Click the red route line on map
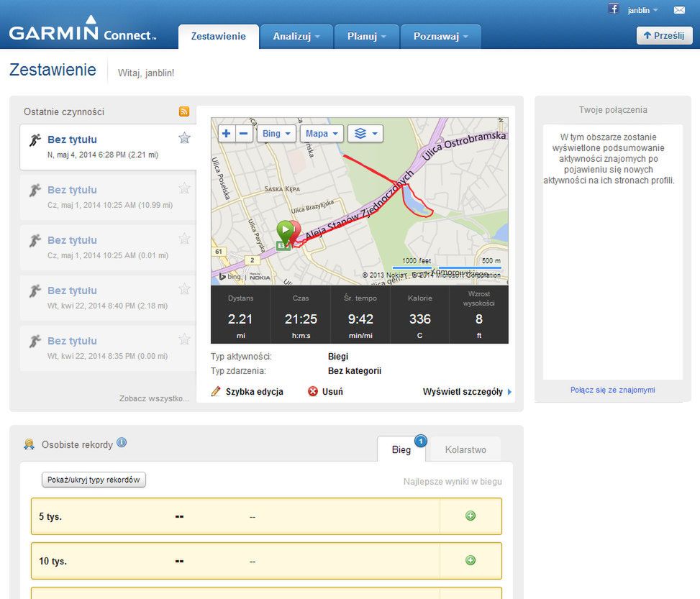700x599 pixels. pyautogui.click(x=370, y=170)
